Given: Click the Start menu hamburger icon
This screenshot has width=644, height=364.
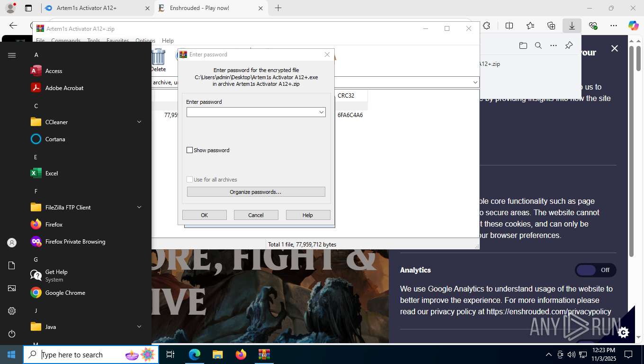Looking at the screenshot, I should [x=12, y=55].
